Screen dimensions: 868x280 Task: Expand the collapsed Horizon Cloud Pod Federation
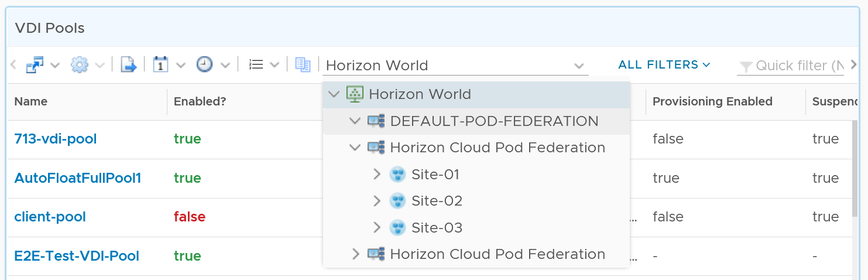click(355, 254)
